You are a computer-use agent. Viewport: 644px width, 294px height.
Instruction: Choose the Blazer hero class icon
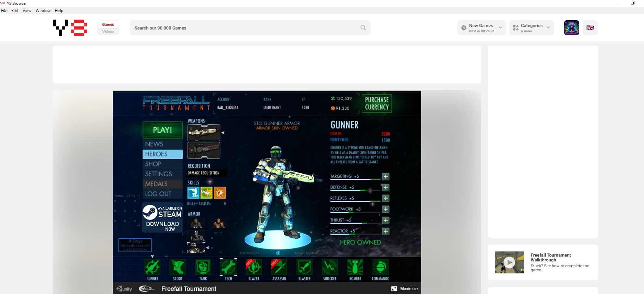point(254,267)
